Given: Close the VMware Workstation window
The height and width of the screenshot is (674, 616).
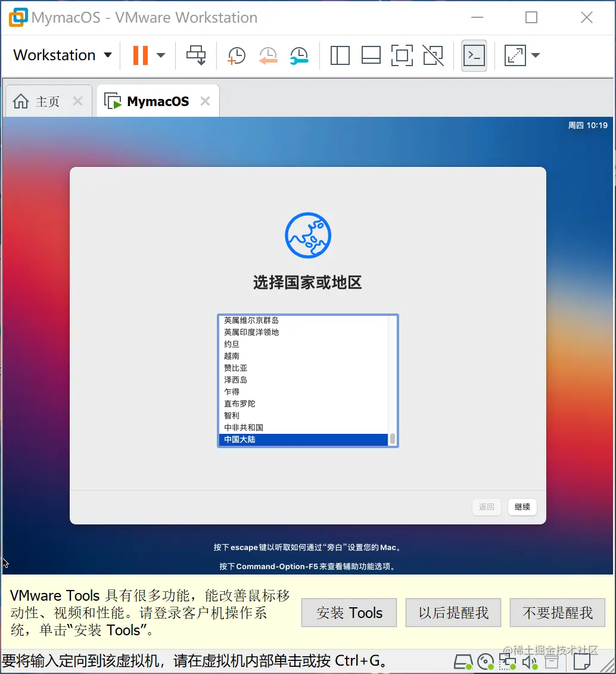Looking at the screenshot, I should 587,17.
